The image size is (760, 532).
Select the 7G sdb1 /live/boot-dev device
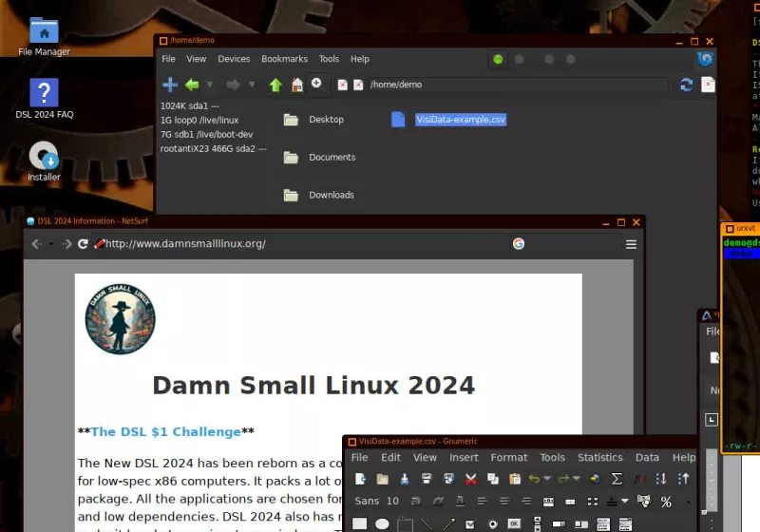click(x=206, y=134)
